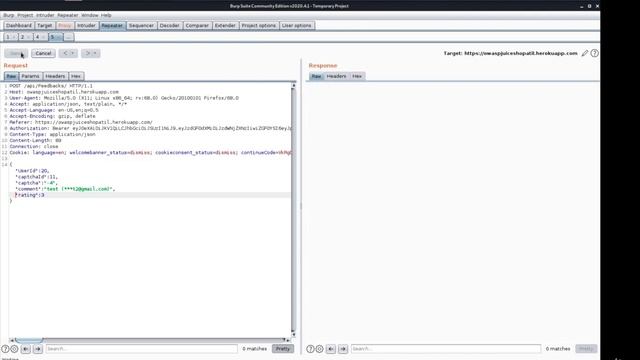Viewport: 640px width, 360px height.
Task: Switch to the Dashboard tab
Action: click(19, 25)
